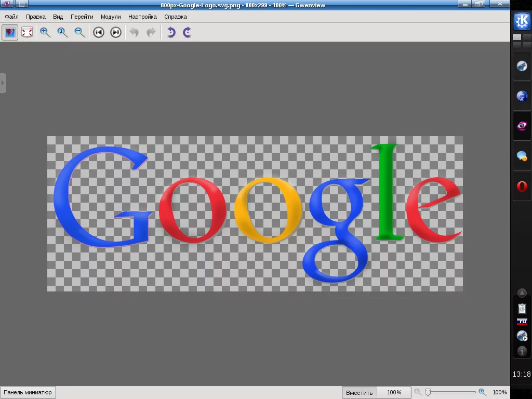Expand hidden tray icons with up arrow
The height and width of the screenshot is (399, 532).
point(522,292)
